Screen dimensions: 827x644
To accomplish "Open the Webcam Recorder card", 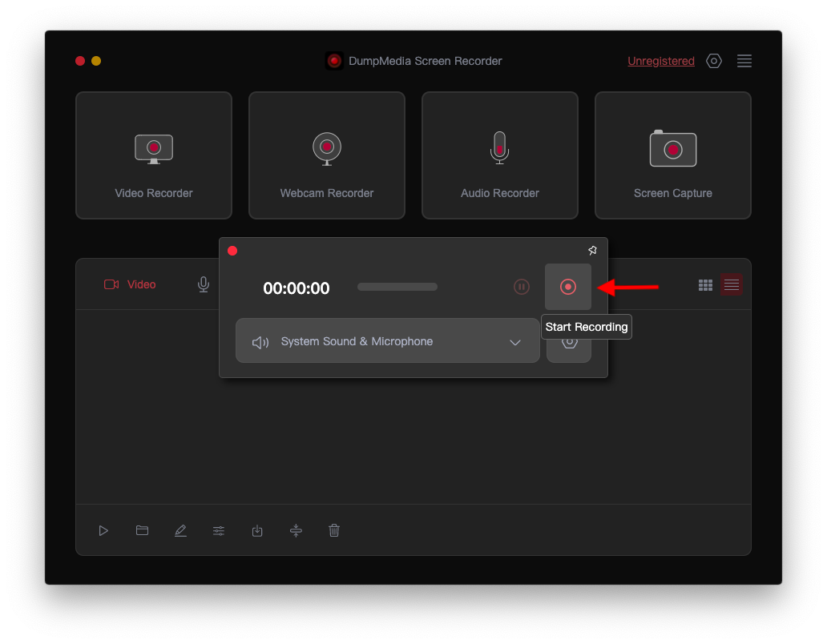I will pyautogui.click(x=326, y=155).
